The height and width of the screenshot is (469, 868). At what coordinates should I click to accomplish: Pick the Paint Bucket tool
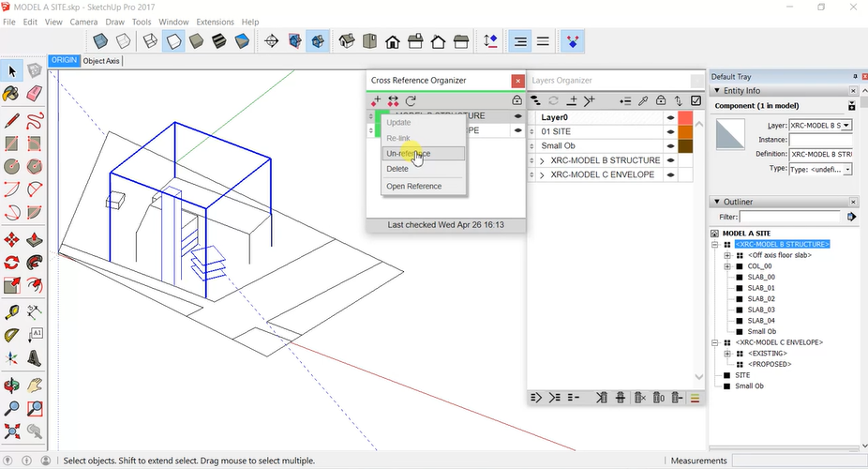[x=11, y=94]
